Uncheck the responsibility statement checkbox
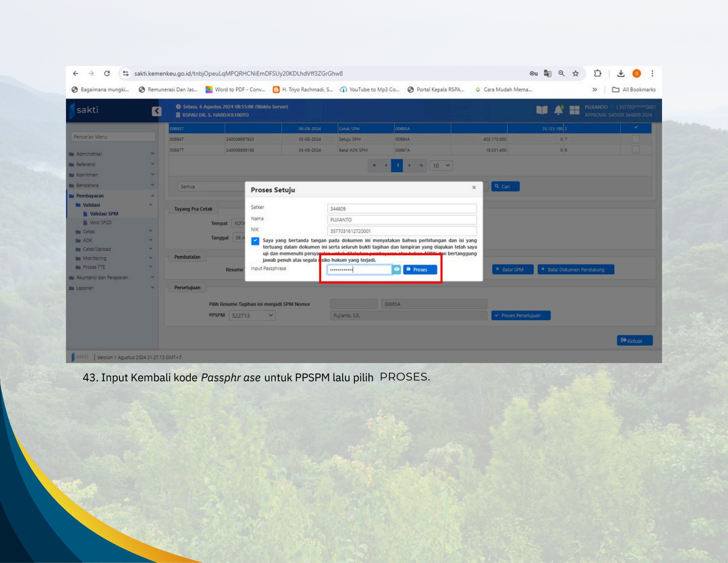Screen dimensions: 728x563 coord(255,241)
